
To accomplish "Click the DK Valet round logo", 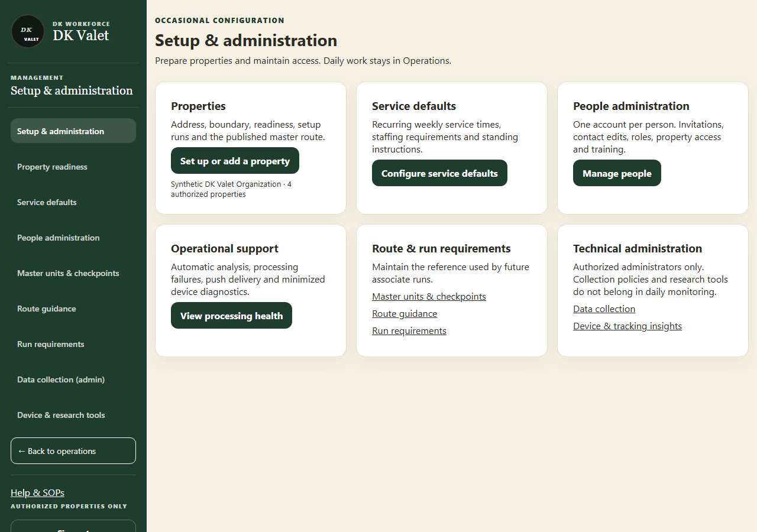I will [x=28, y=31].
